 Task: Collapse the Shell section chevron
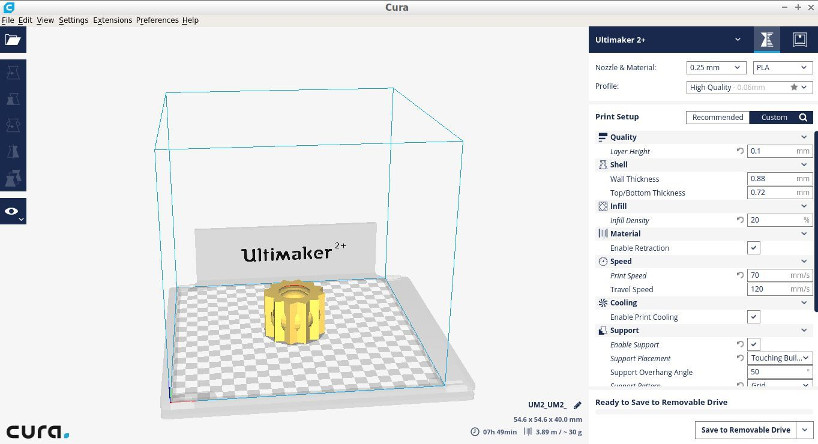point(804,164)
